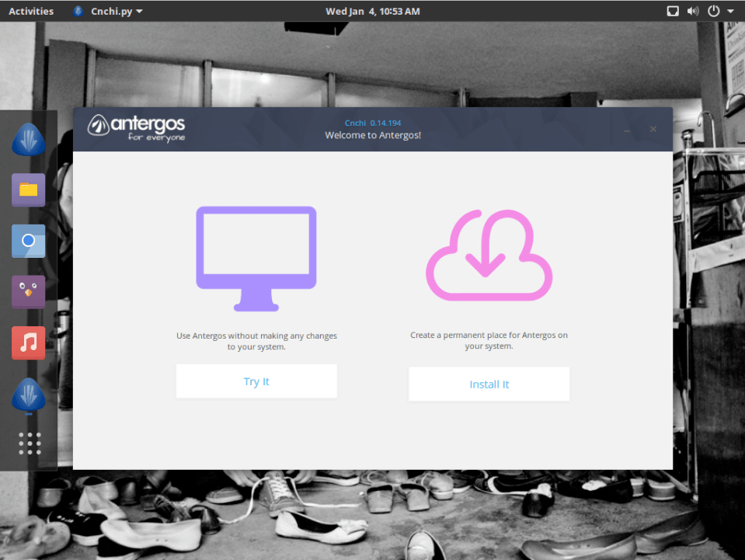Click the power icon in top bar
This screenshot has height=560, width=745.
click(x=714, y=11)
